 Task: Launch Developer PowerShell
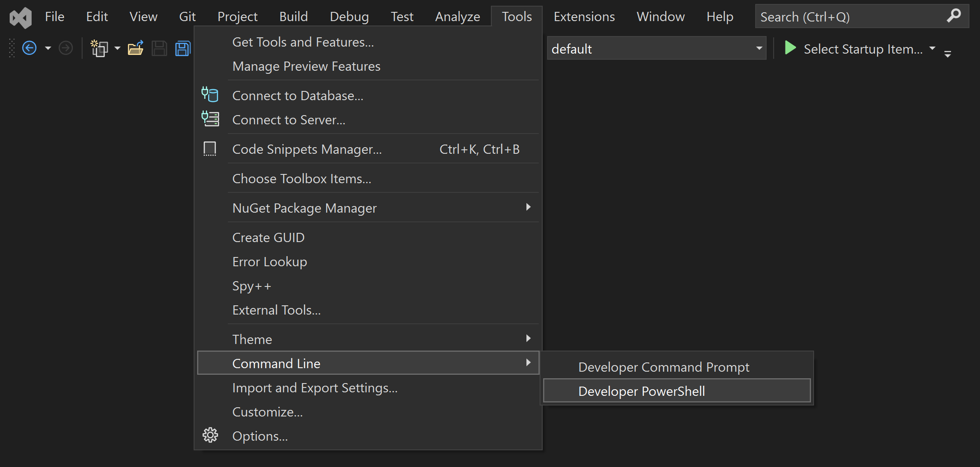click(x=641, y=391)
